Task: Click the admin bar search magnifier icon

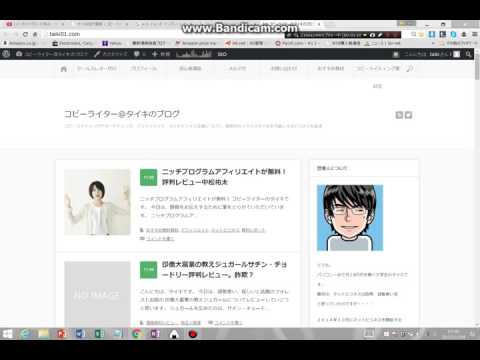Action: coord(469,54)
